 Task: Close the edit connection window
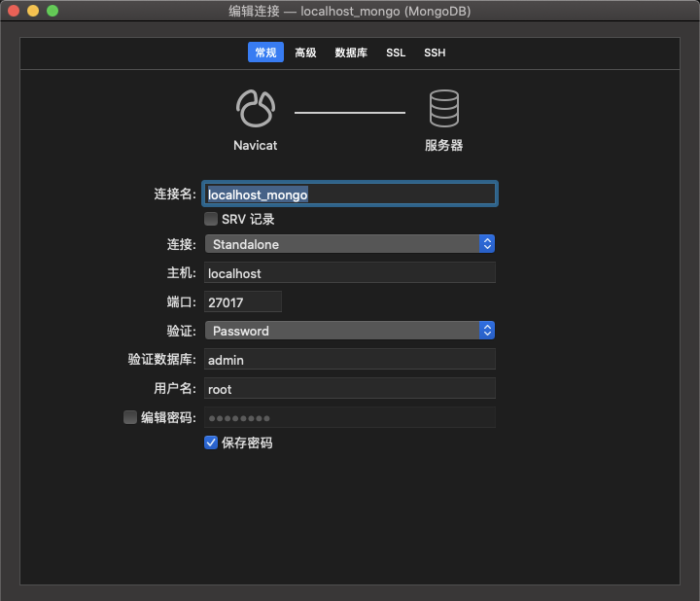14,11
